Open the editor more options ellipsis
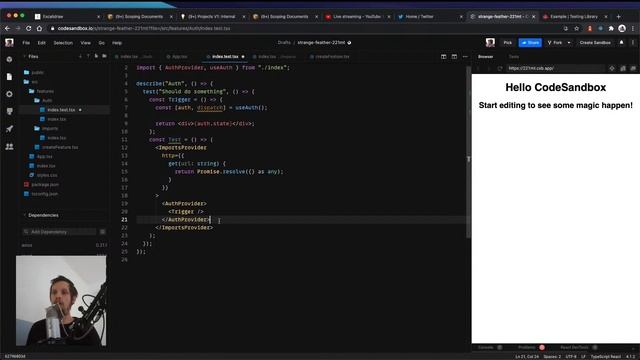 (465, 57)
